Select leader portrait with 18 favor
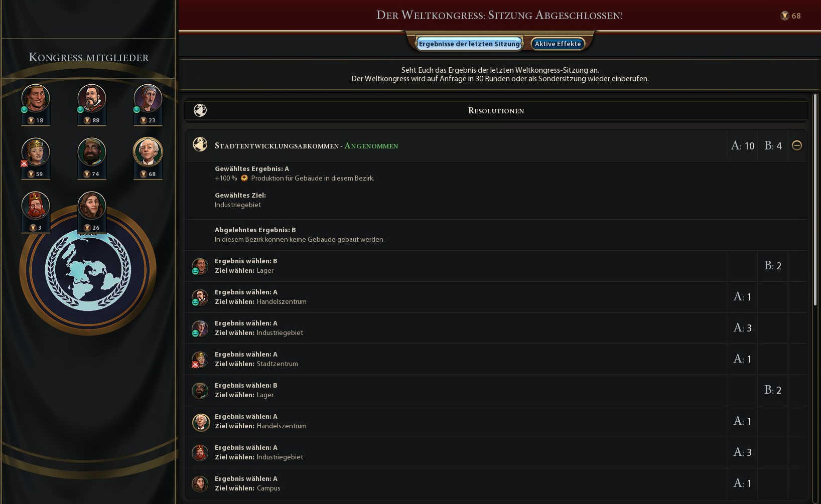 [x=36, y=98]
